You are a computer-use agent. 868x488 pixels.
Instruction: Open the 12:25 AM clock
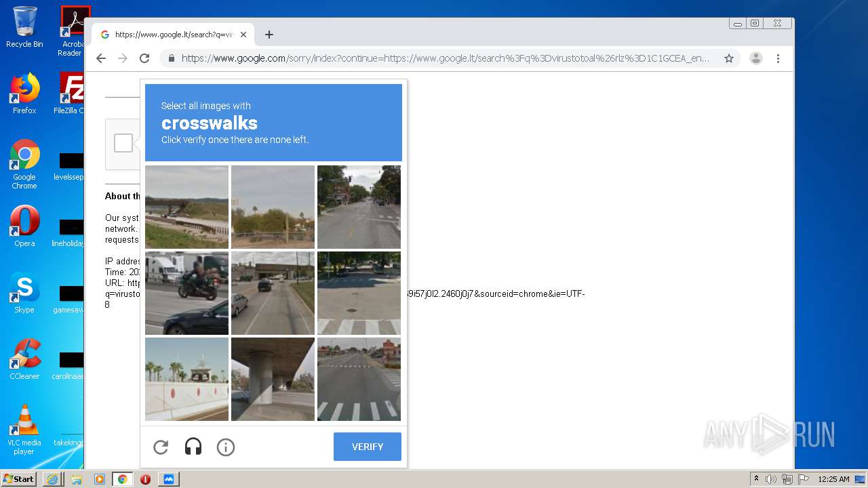(x=833, y=479)
